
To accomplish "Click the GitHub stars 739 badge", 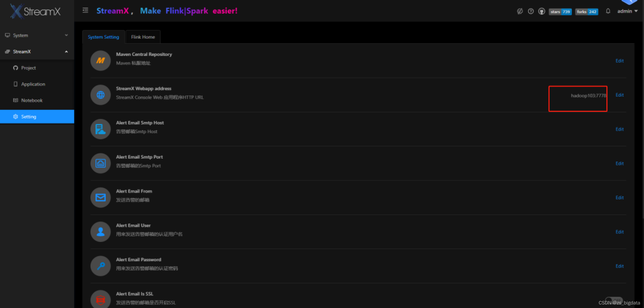I will (x=560, y=12).
